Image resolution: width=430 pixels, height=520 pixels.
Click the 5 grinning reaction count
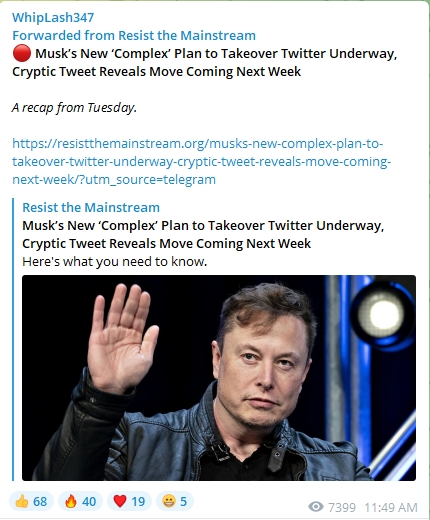(183, 501)
